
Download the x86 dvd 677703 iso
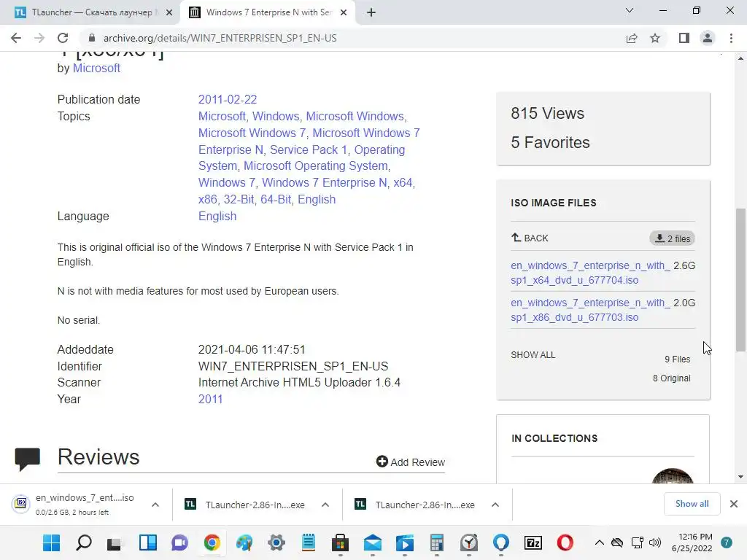[589, 310]
